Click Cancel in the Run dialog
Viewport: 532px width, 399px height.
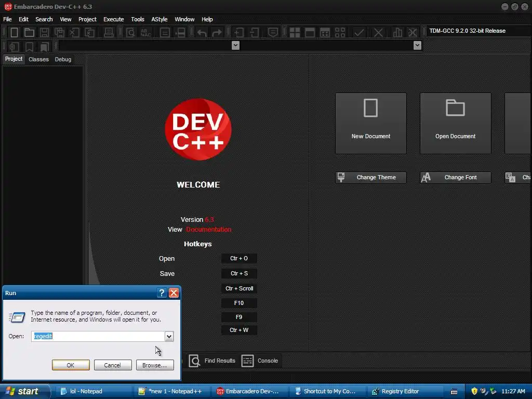point(113,365)
